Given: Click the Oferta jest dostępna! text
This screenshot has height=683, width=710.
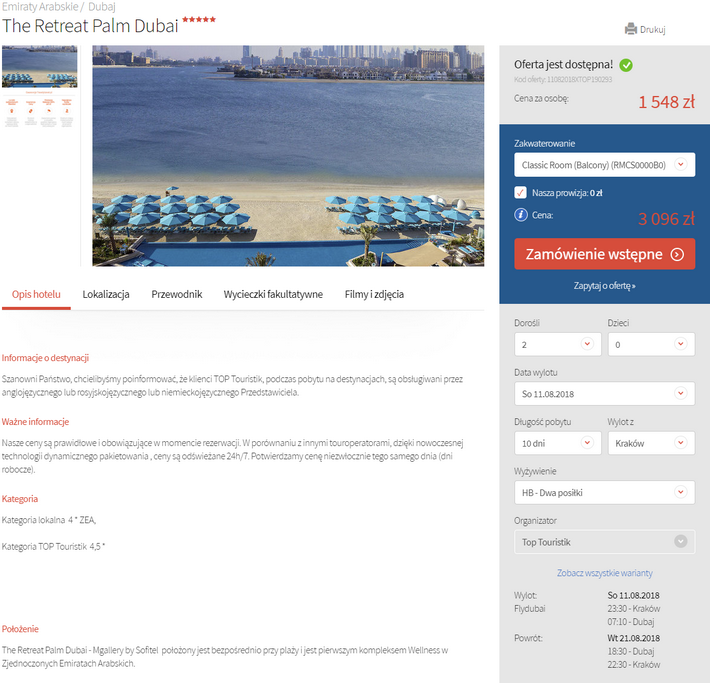Looking at the screenshot, I should click(563, 65).
